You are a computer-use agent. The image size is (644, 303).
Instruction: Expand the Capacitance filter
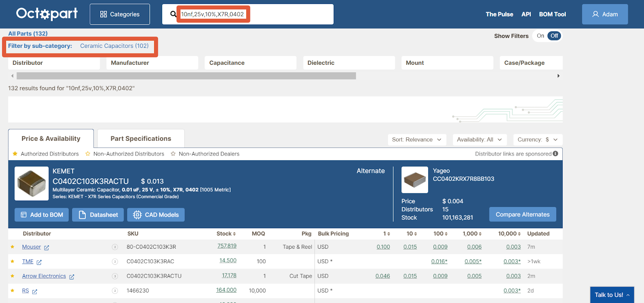[x=251, y=63]
